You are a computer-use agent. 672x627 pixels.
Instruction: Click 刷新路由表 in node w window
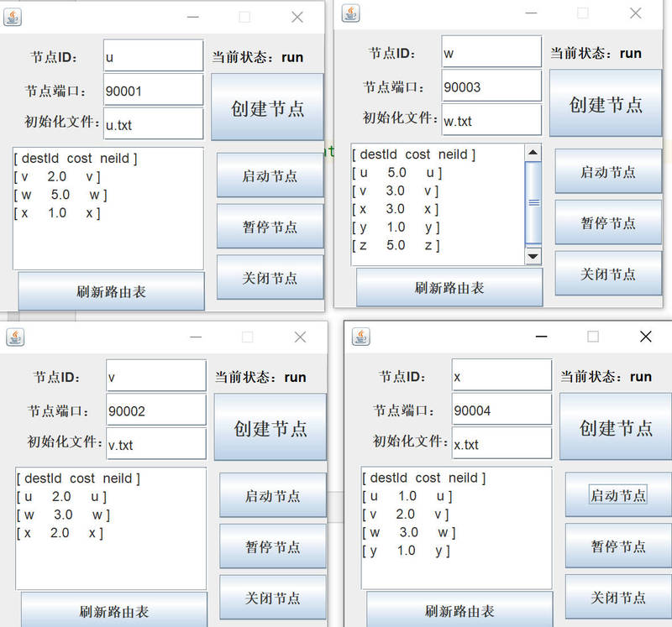tap(449, 287)
